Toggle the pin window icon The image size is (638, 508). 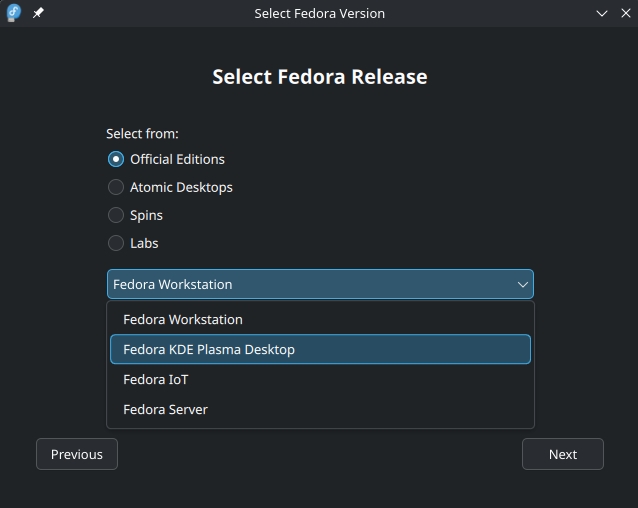pos(38,13)
